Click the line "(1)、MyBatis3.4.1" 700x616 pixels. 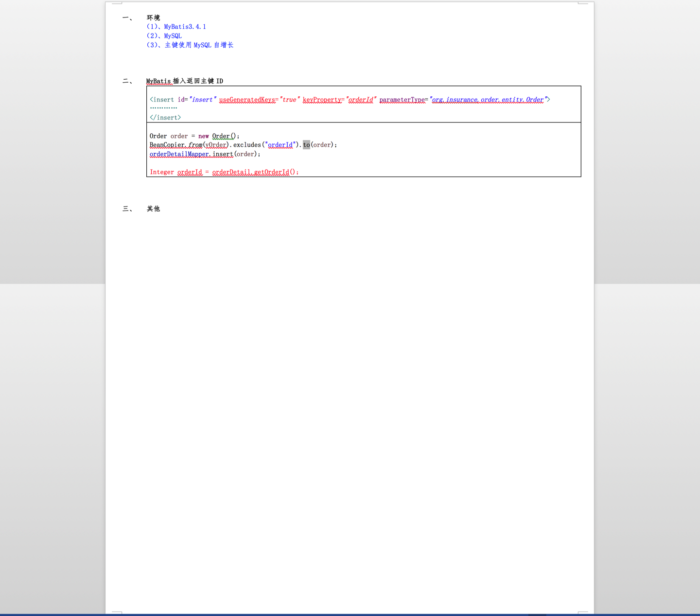[176, 27]
